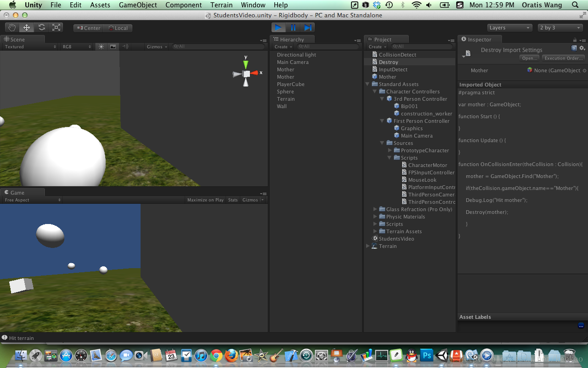Select PlayerCube in Hierarchy
Image resolution: width=588 pixels, height=368 pixels.
290,84
